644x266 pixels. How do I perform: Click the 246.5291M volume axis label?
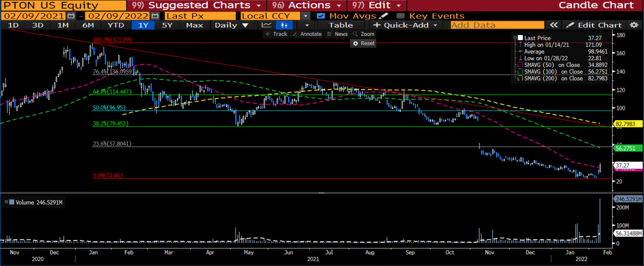(628, 199)
